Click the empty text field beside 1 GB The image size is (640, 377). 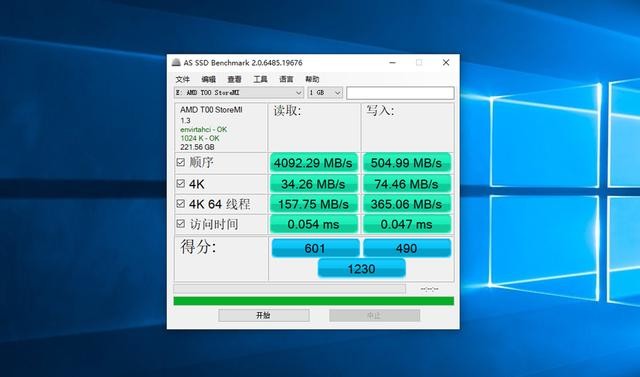(400, 93)
